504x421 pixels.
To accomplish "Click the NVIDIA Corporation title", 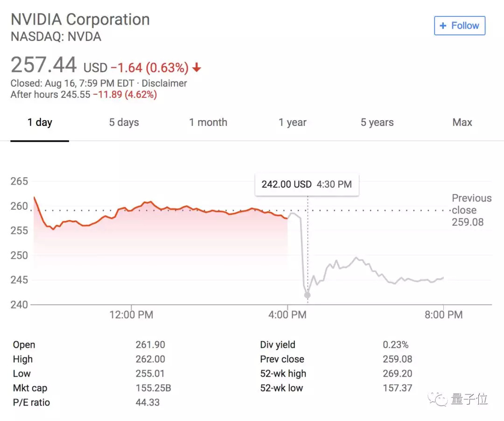I will pyautogui.click(x=80, y=20).
